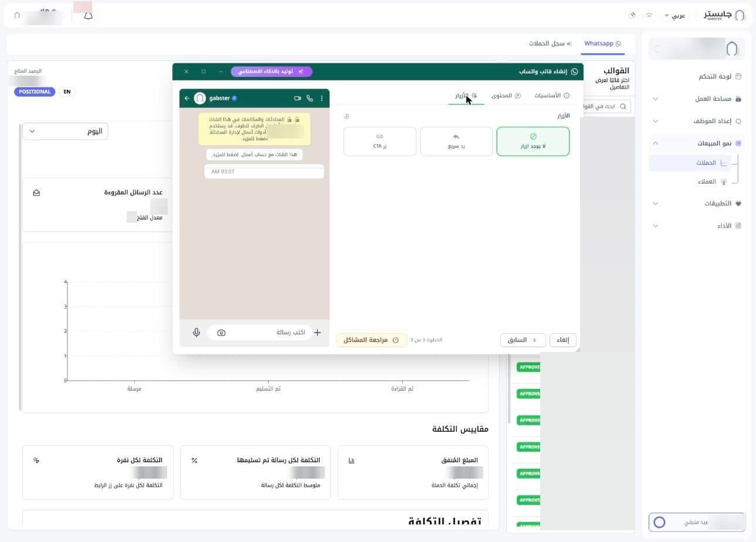Image resolution: width=756 pixels, height=542 pixels.
Task: Click the business account notice in chat preview
Action: point(255,155)
